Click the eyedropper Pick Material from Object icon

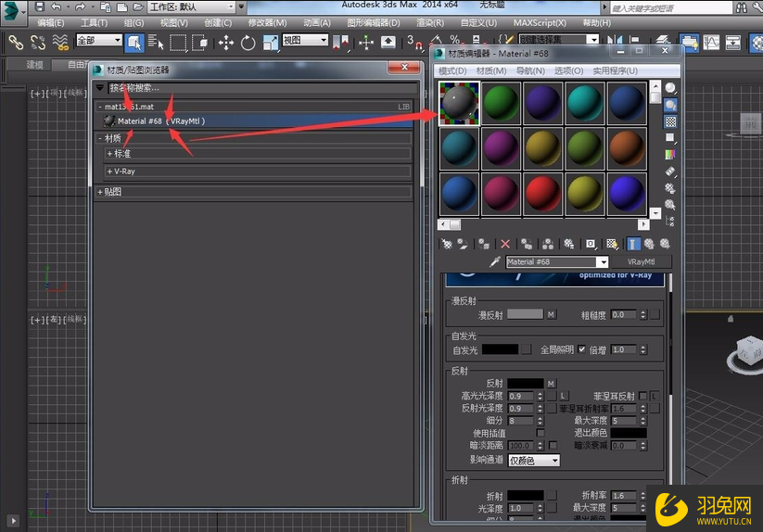click(495, 261)
